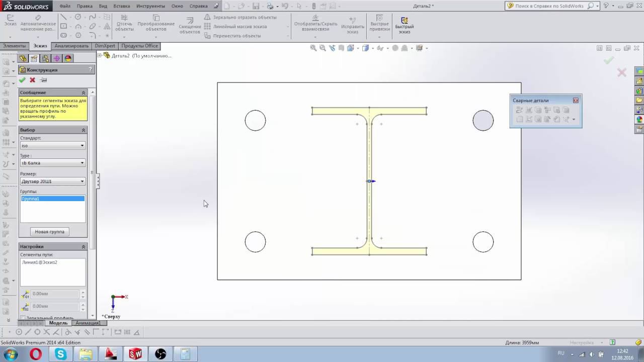Click Зеркально отразить объекты
Image resolution: width=644 pixels, height=362 pixels.
pyautogui.click(x=240, y=17)
